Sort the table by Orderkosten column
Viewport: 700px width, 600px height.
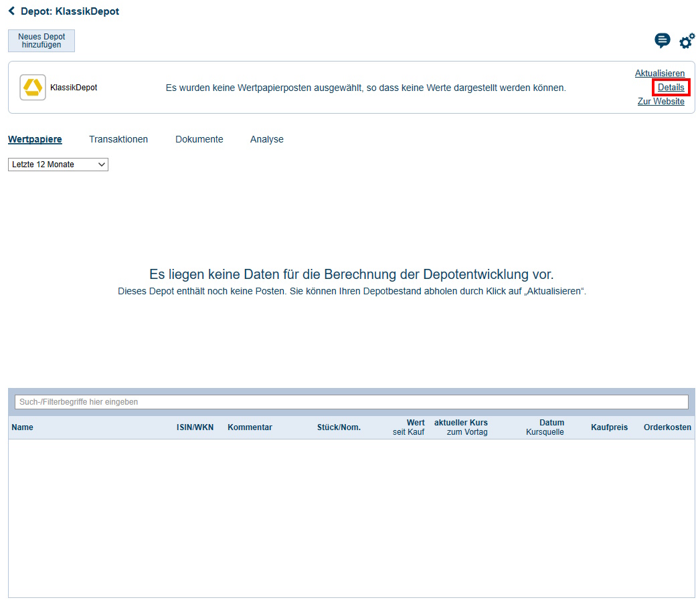[667, 427]
